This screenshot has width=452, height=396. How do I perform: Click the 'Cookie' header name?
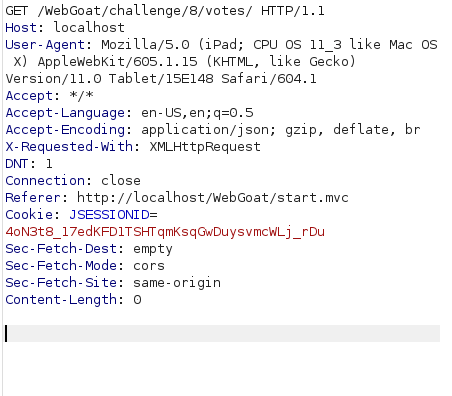(x=29, y=215)
